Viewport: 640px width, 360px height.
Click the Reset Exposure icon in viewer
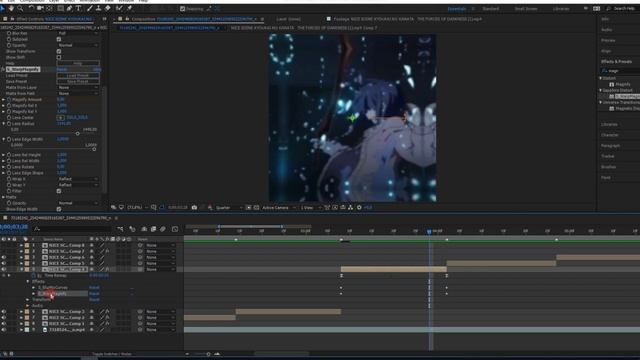pyautogui.click(x=359, y=207)
